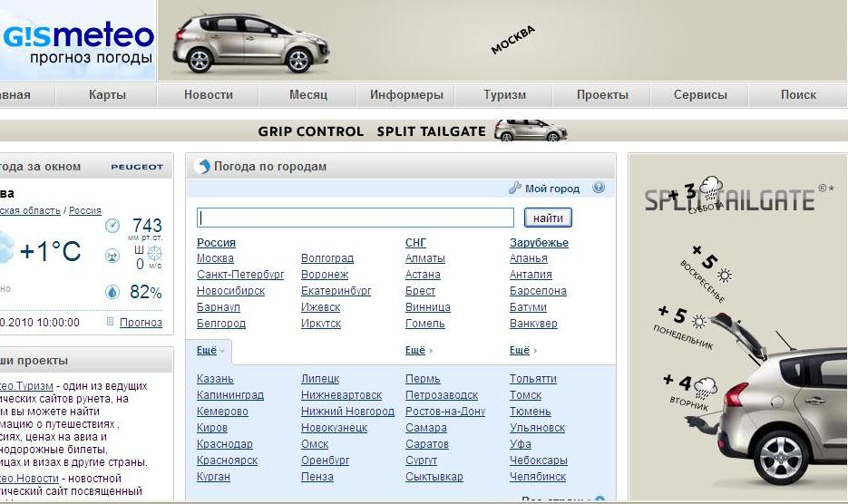Select the city Ванкувер
This screenshot has width=848, height=504.
[533, 324]
